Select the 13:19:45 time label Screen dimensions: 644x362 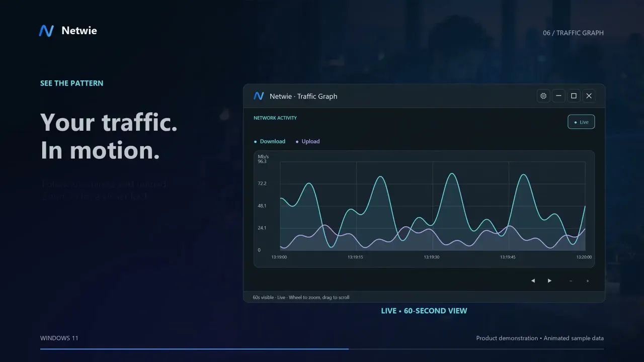click(508, 257)
